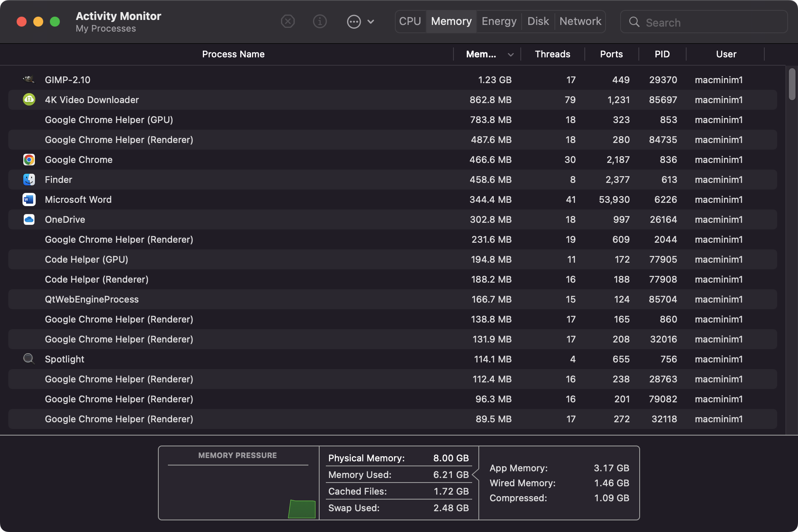The image size is (798, 532).
Task: Click PID value 85697
Action: point(663,100)
